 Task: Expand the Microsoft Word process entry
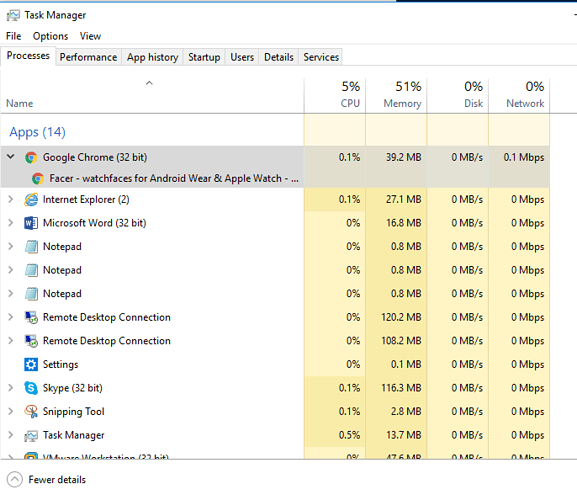click(x=11, y=223)
